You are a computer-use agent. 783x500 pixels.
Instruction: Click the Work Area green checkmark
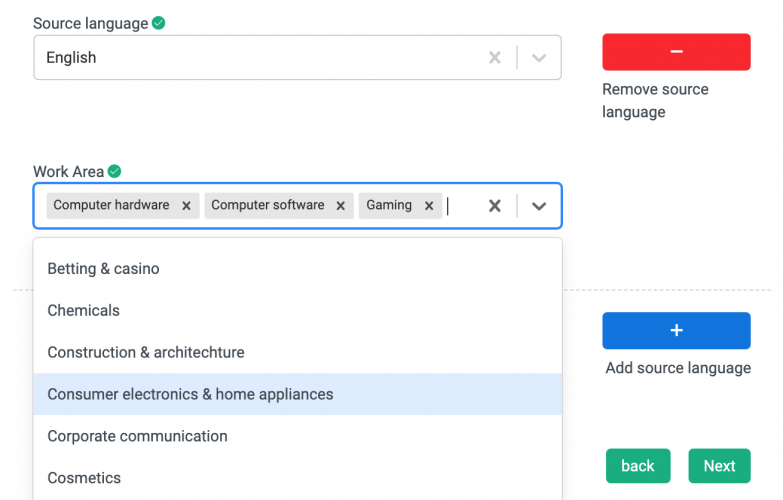(x=115, y=172)
